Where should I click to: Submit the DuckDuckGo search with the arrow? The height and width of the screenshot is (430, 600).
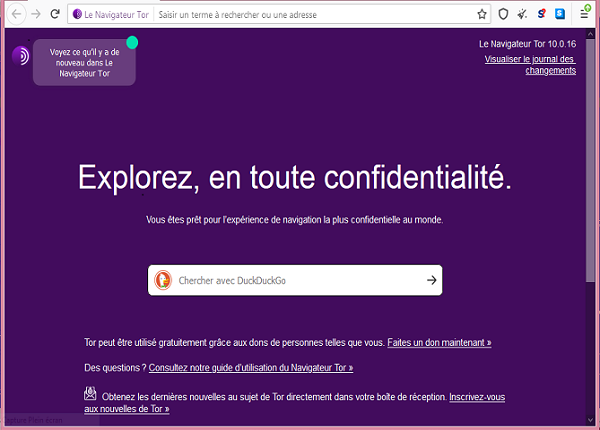pyautogui.click(x=432, y=280)
